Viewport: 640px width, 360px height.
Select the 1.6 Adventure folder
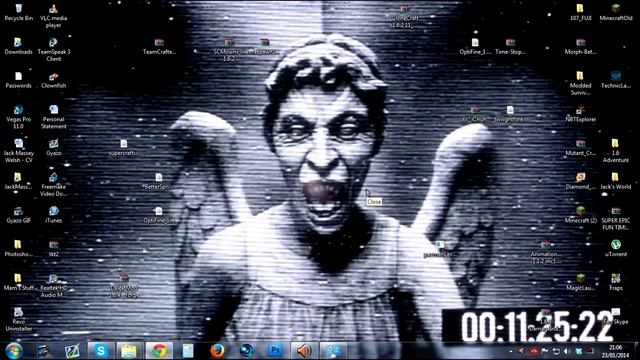[616, 150]
